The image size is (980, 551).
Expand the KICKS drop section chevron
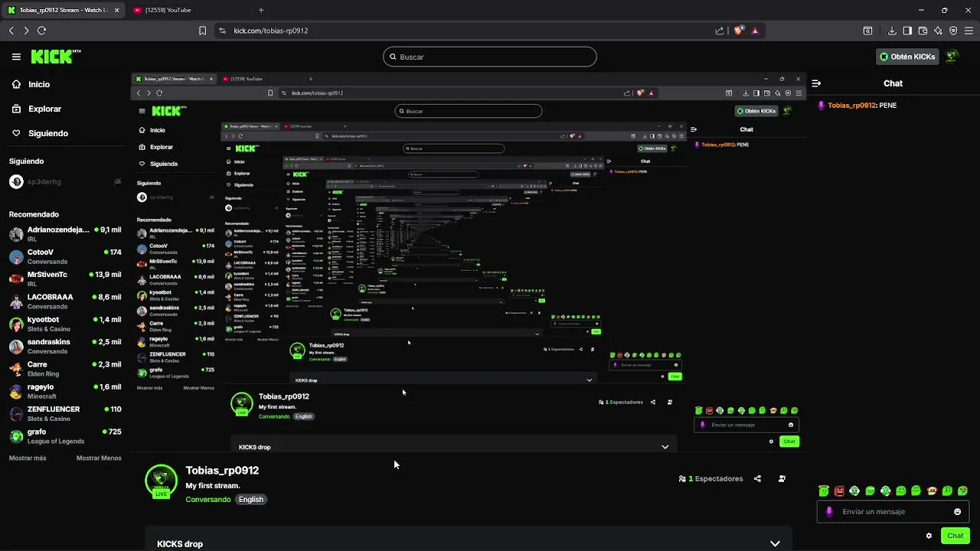tap(775, 544)
